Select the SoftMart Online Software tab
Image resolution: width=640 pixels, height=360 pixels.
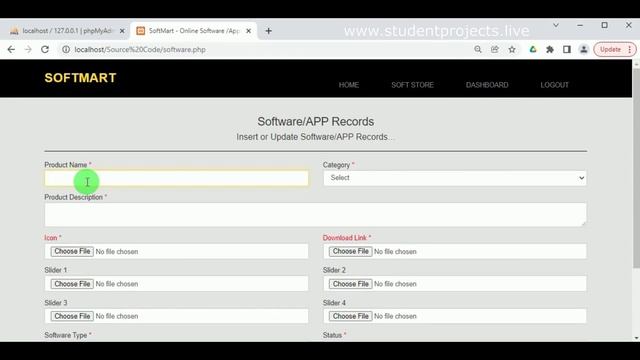click(194, 31)
